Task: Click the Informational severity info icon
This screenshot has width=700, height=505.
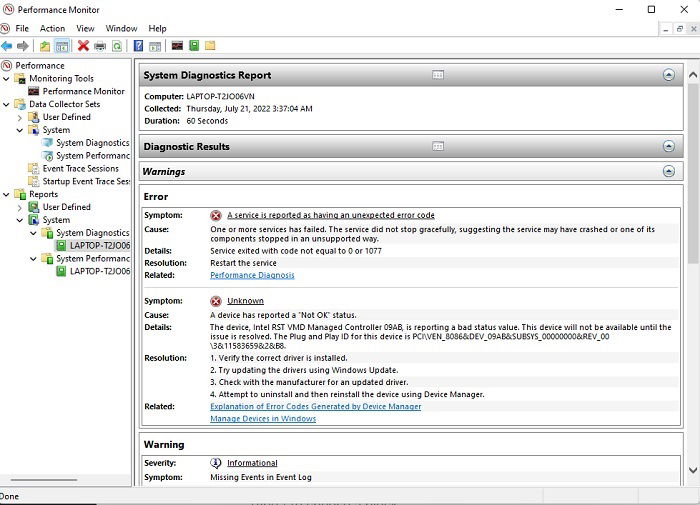Action: (216, 463)
